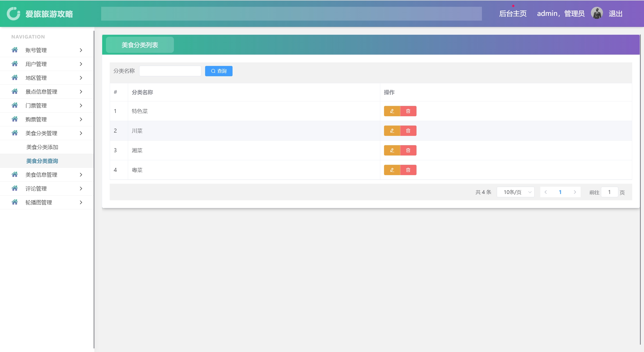The width and height of the screenshot is (644, 352).
Task: Click delete icon for 特色菜 row
Action: click(x=408, y=111)
